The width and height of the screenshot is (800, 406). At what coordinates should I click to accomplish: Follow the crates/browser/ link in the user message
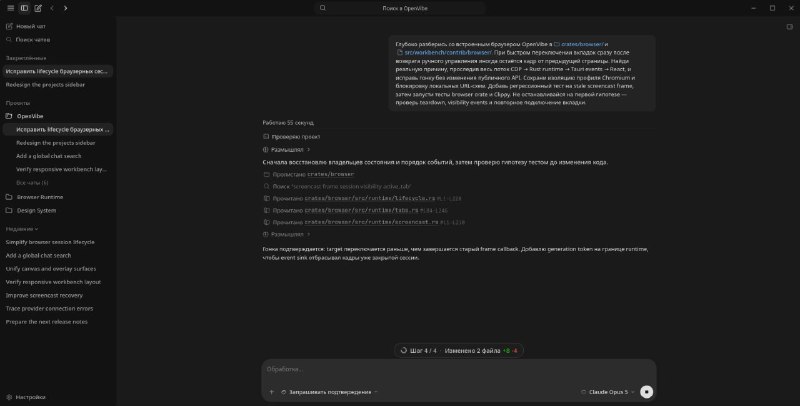(579, 44)
